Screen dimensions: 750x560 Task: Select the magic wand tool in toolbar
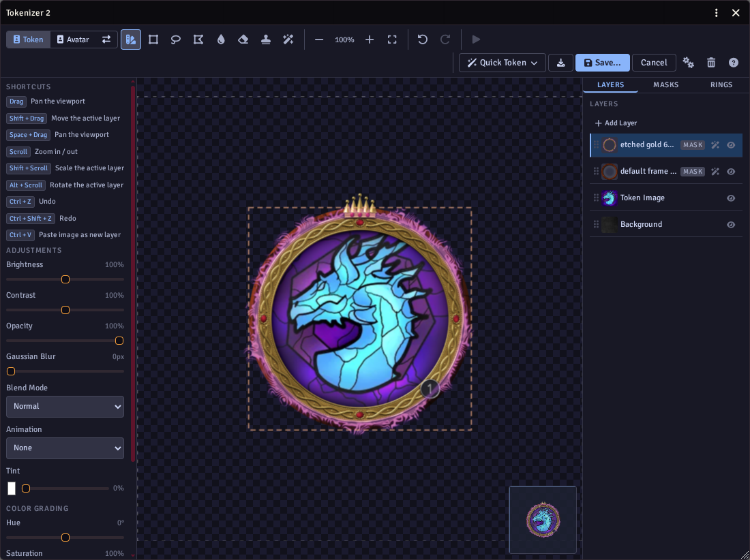[x=288, y=40]
